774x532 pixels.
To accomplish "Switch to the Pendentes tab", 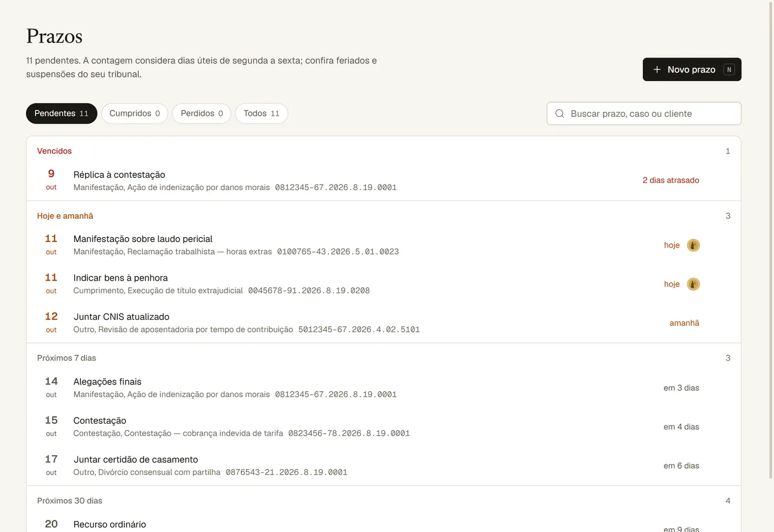I will 61,113.
